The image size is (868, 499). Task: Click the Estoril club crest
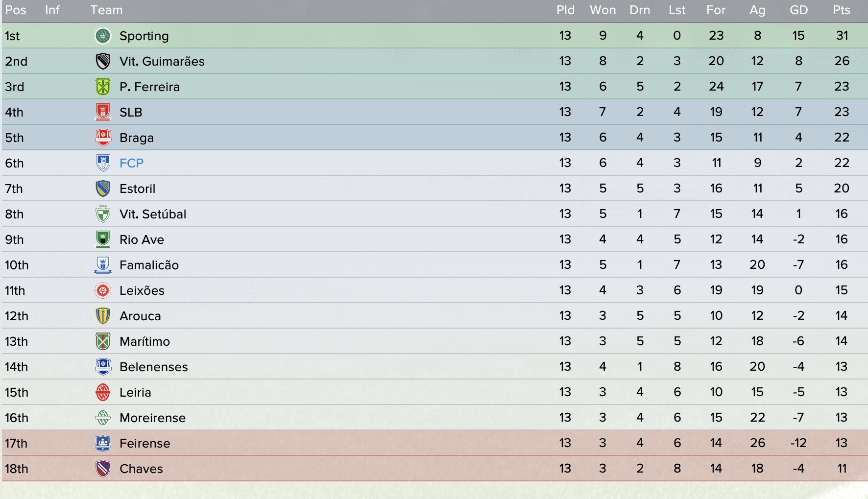pyautogui.click(x=103, y=189)
